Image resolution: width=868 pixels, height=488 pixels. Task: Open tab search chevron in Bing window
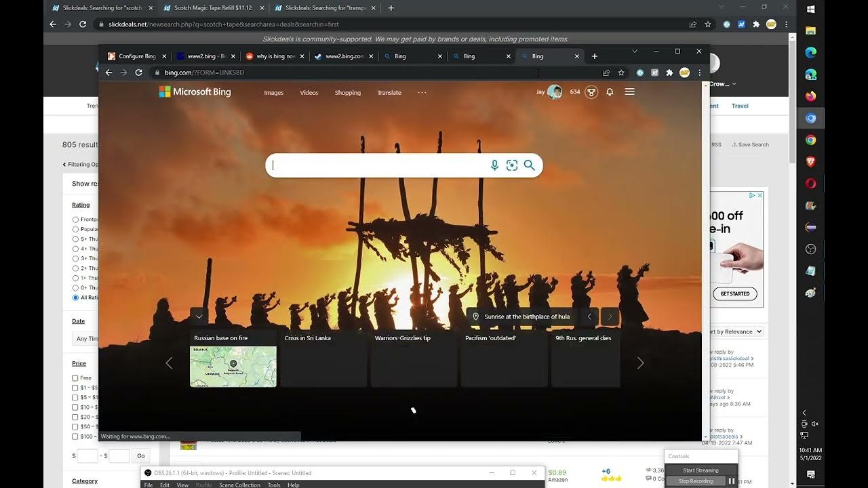click(x=635, y=51)
